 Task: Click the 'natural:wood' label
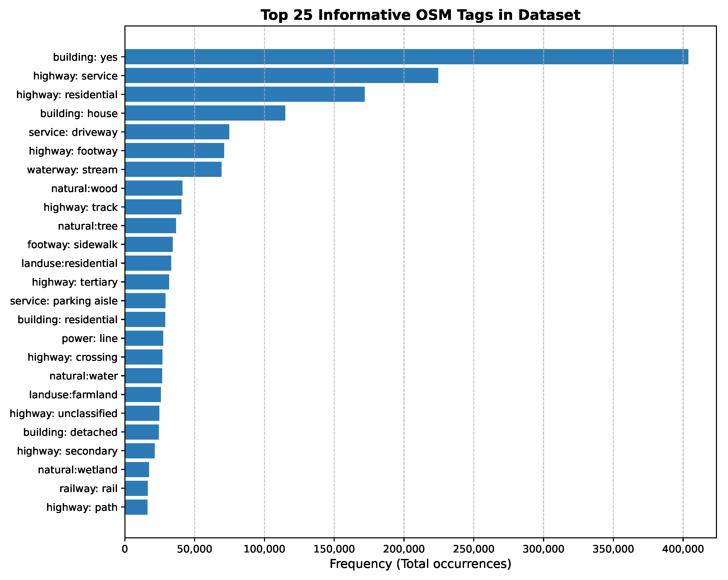pyautogui.click(x=84, y=188)
